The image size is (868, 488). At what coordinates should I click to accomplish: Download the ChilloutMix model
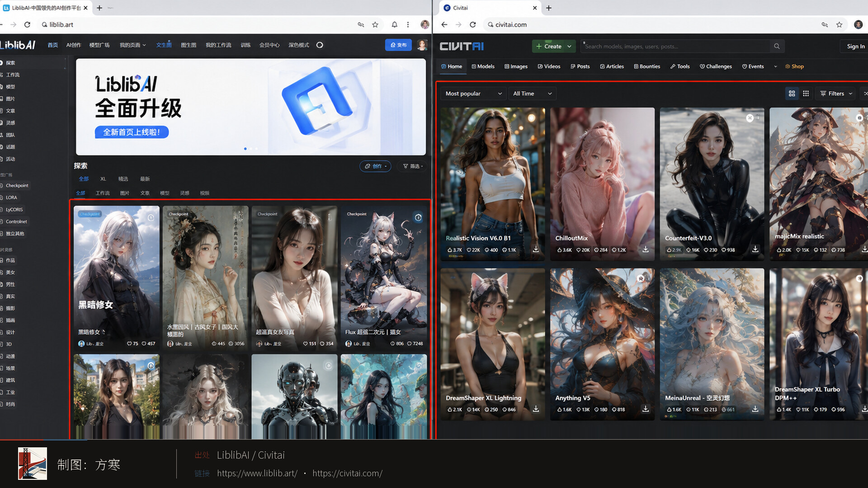(x=646, y=249)
